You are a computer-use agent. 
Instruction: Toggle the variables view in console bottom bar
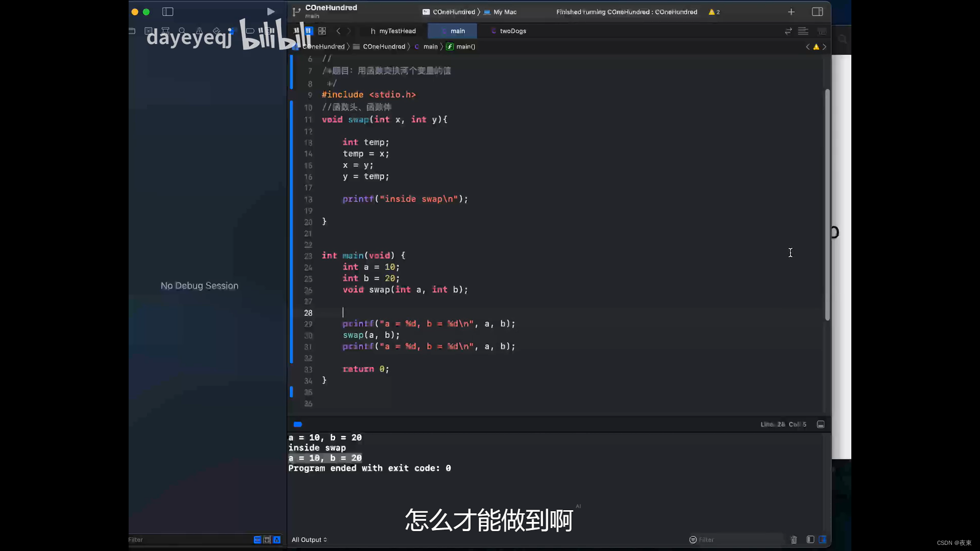(810, 539)
